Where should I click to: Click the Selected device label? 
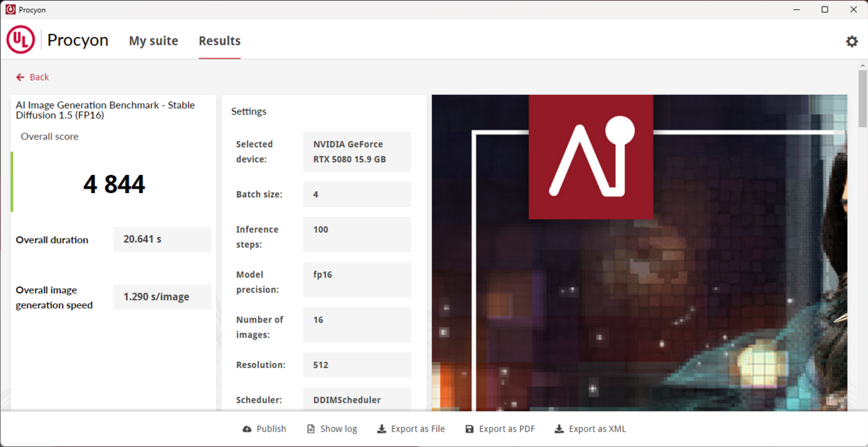click(x=255, y=151)
